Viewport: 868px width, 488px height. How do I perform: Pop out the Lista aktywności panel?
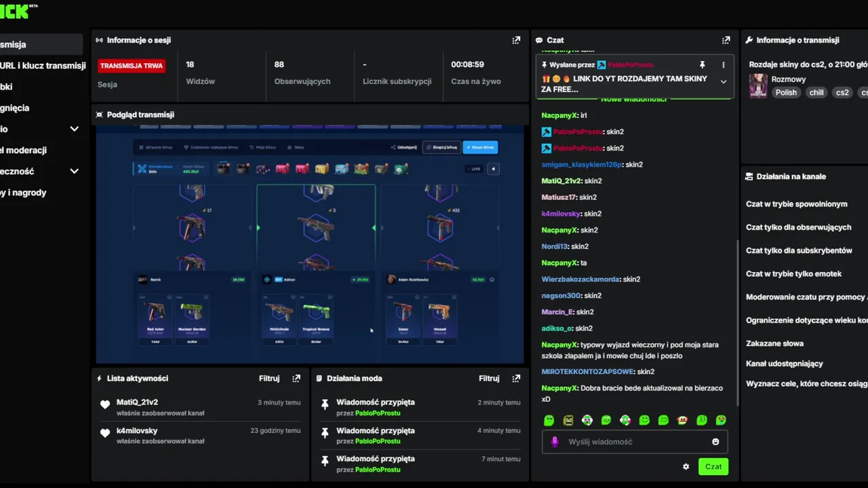point(296,378)
